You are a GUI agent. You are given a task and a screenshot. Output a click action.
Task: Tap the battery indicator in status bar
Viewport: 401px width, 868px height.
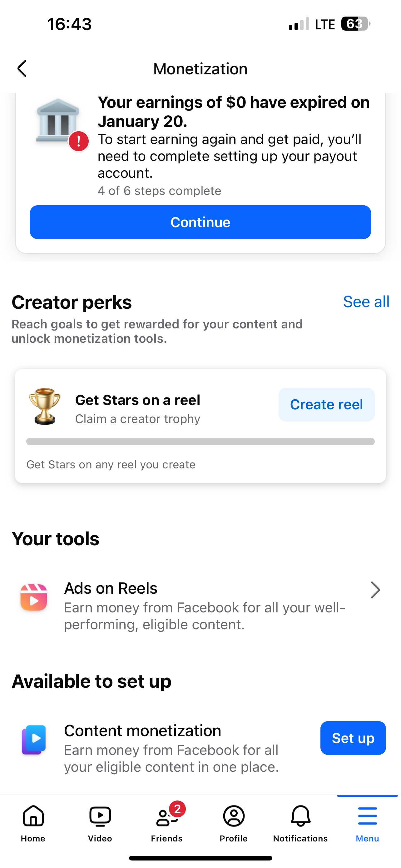tap(355, 24)
